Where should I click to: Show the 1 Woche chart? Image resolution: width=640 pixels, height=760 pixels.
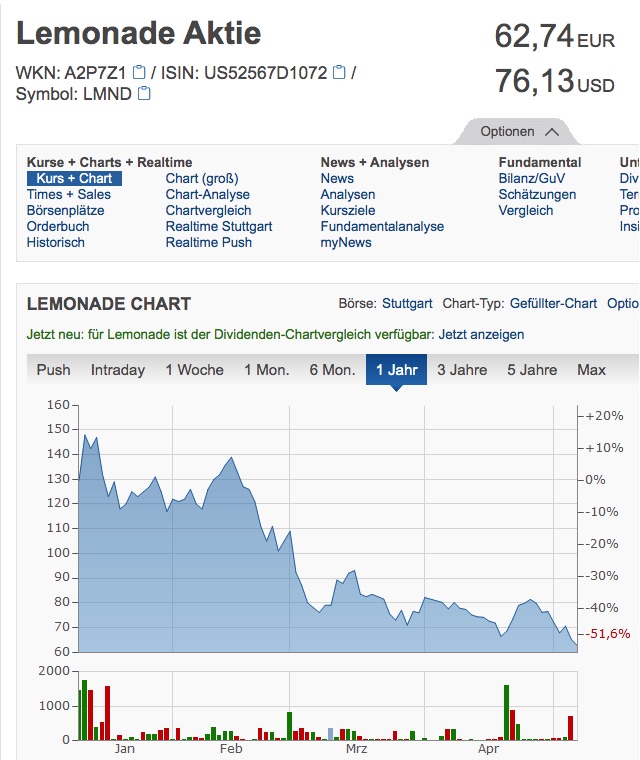point(194,370)
